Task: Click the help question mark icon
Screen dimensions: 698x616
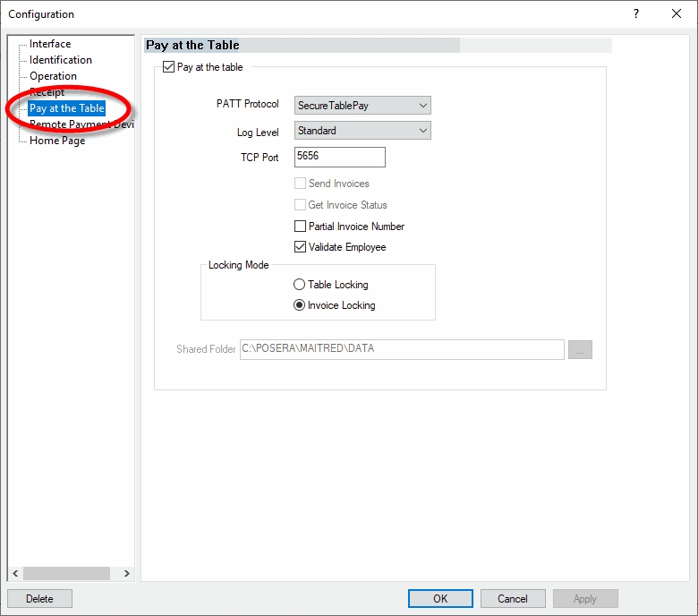Action: coord(636,13)
